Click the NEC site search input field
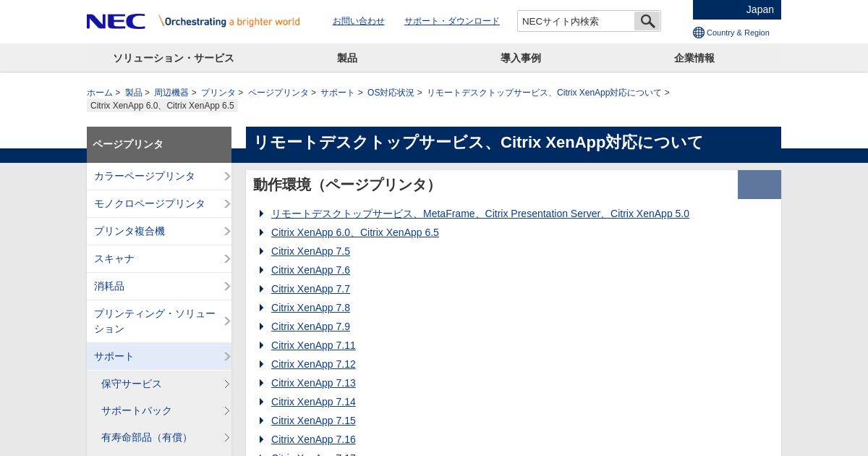868x456 pixels. [576, 21]
